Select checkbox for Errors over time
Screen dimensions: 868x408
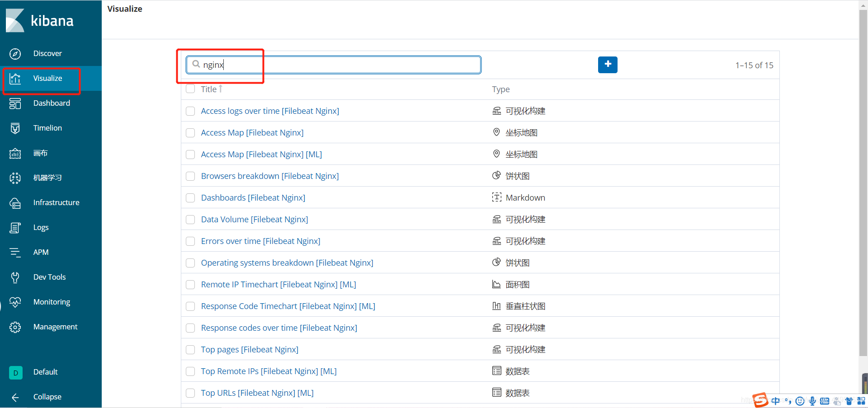click(190, 241)
